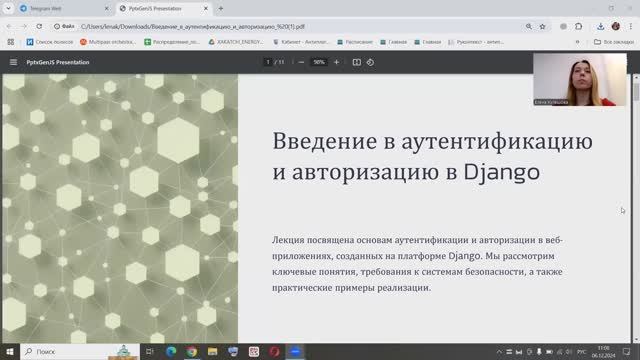Reload the current PDF page
The height and width of the screenshot is (360, 640).
[39, 26]
